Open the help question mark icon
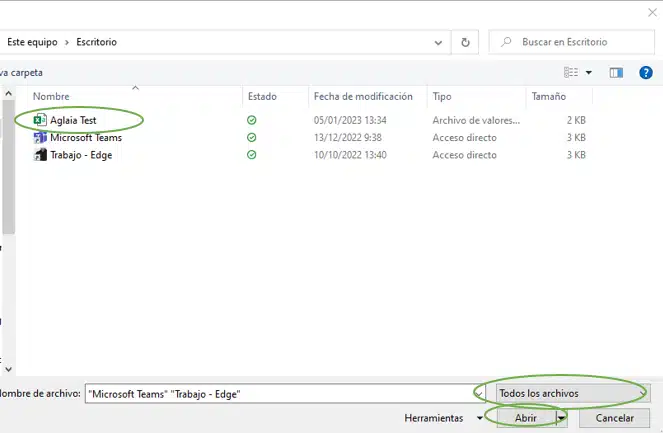 coord(645,72)
